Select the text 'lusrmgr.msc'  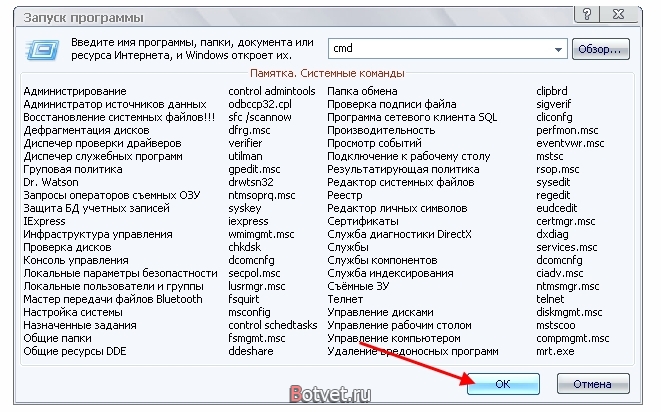(x=257, y=286)
